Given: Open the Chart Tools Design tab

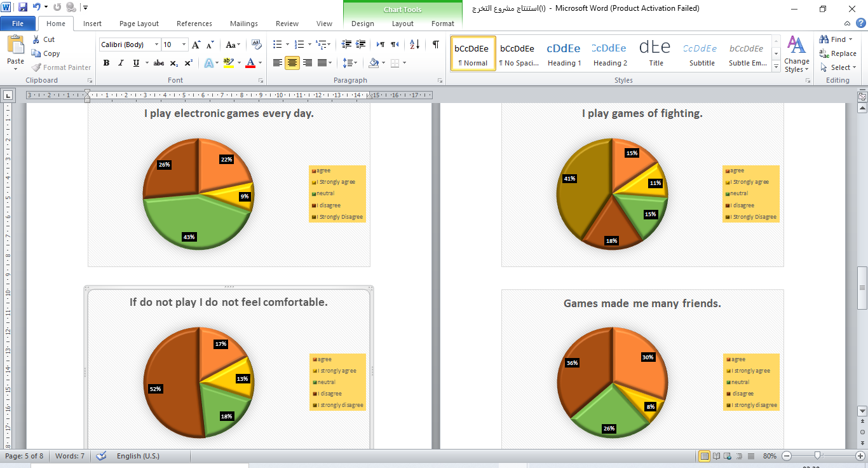Looking at the screenshot, I should (362, 24).
